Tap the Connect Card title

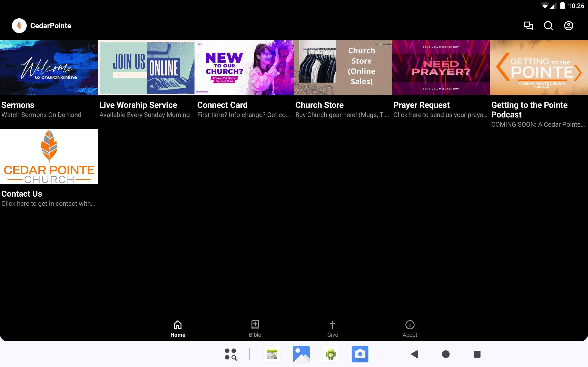tap(222, 105)
